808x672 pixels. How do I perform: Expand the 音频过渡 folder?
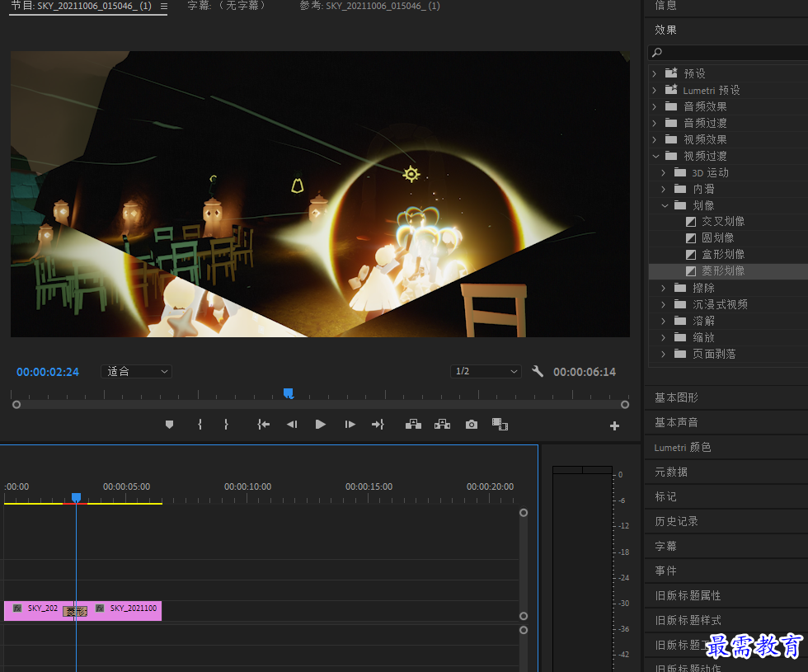click(x=655, y=123)
